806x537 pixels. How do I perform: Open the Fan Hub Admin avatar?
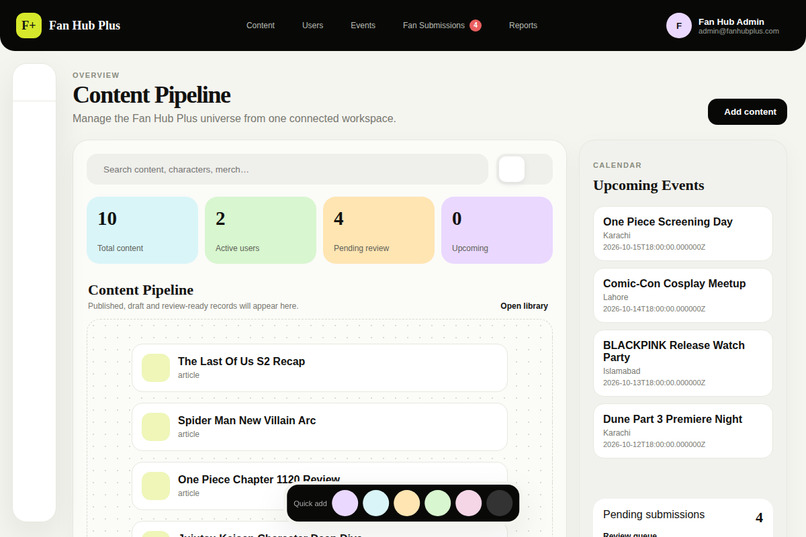tap(679, 26)
